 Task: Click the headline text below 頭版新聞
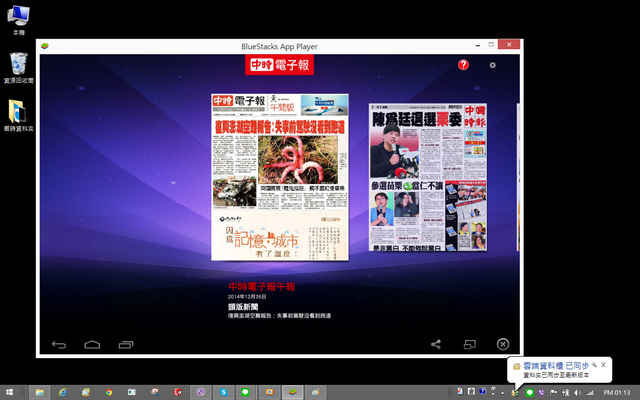[x=280, y=316]
